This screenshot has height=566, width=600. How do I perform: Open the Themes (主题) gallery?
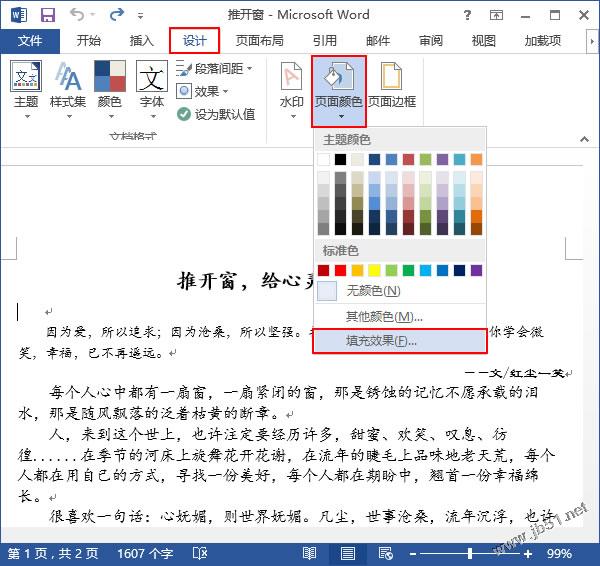(x=26, y=85)
